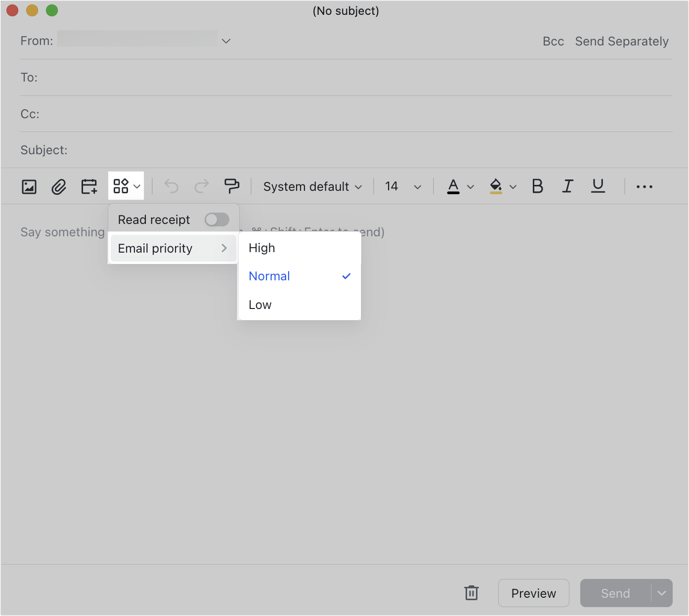689x616 pixels.
Task: Click inside the Subject field
Action: coord(198,150)
